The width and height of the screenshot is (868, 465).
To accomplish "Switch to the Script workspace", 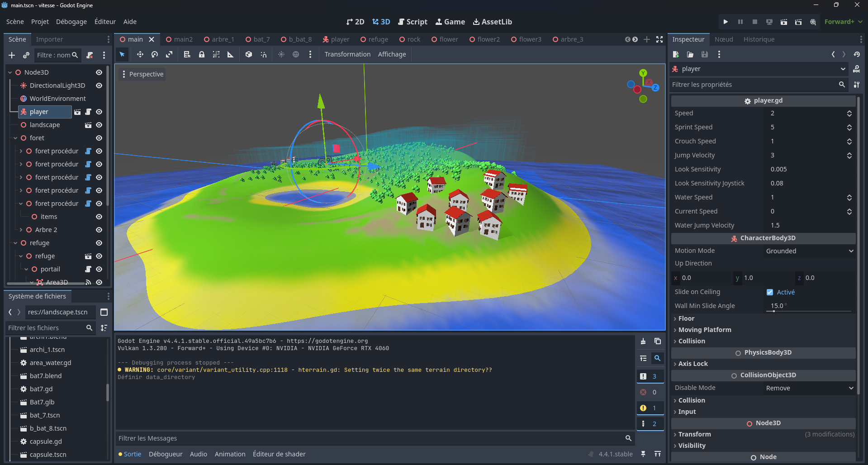I will coord(413,22).
